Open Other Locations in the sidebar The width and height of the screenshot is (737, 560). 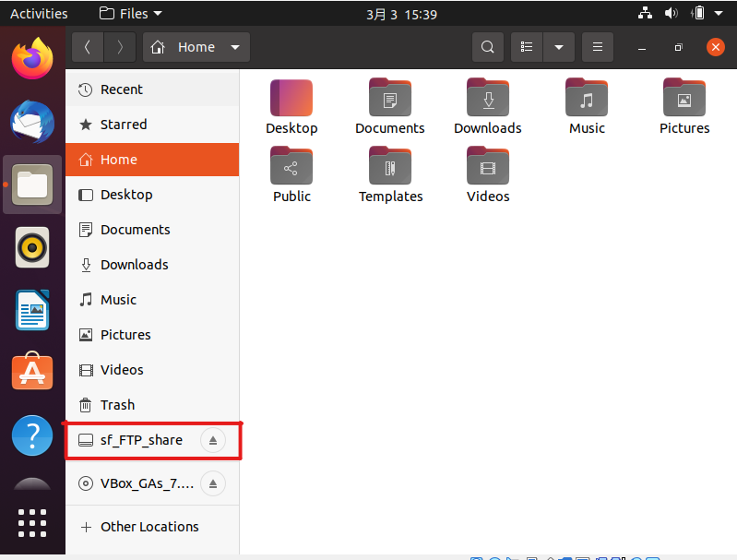152,527
